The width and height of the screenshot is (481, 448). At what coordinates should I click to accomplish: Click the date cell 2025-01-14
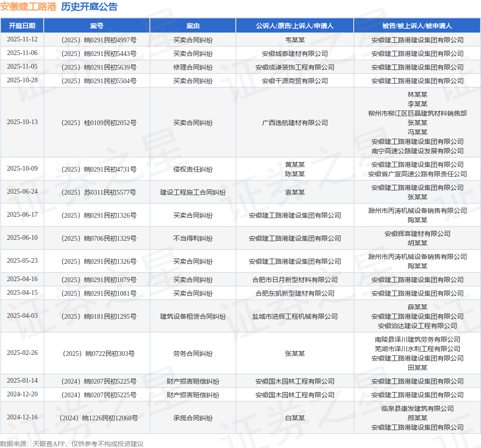tap(22, 380)
